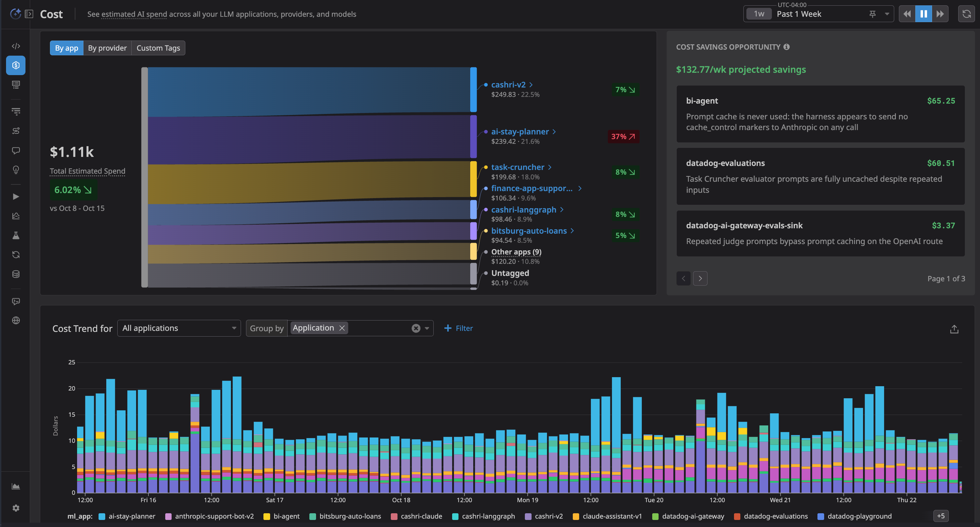Viewport: 980px width, 527px height.
Task: Open the settings gear in sidebar
Action: point(16,508)
